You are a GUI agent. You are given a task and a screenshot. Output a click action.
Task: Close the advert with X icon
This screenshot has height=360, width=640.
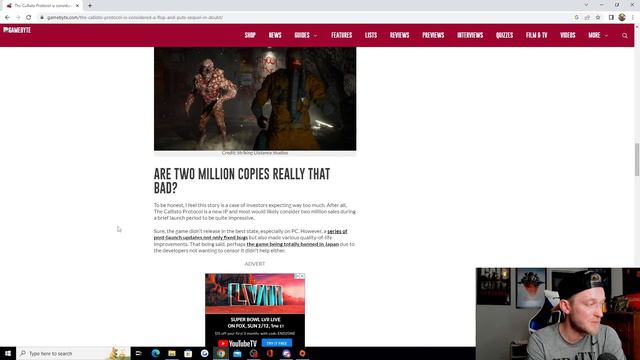tap(302, 276)
